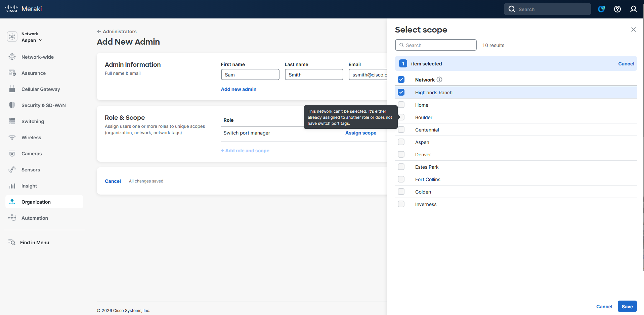
Task: Go back to Administrators page
Action: [x=117, y=32]
